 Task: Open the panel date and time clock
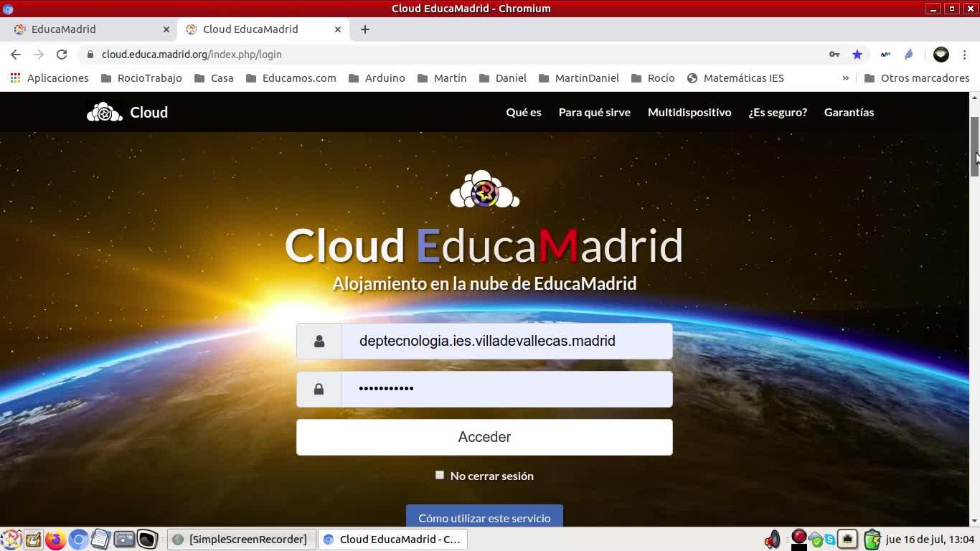click(x=930, y=540)
